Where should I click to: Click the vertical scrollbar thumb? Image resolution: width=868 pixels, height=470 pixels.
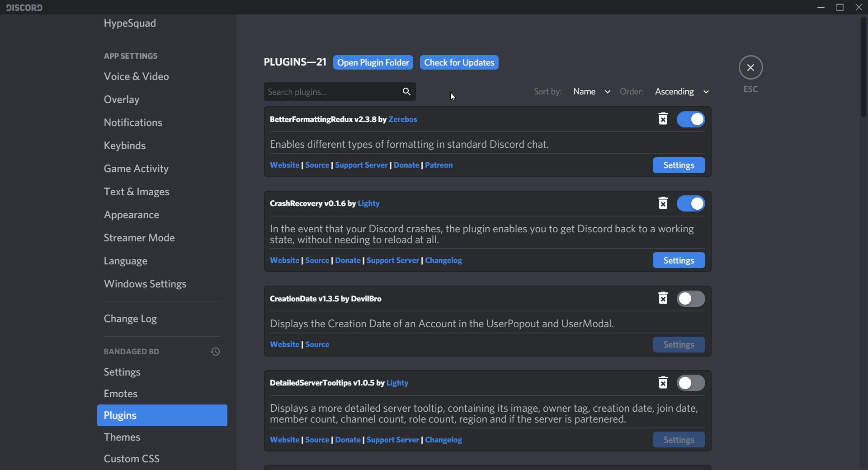click(863, 68)
